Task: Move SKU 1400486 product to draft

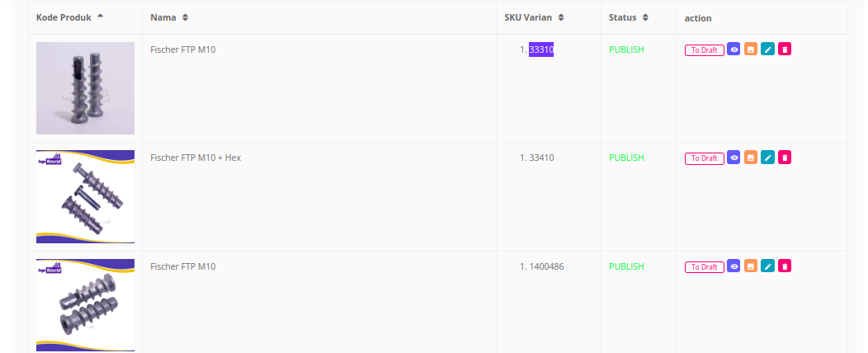Action: pos(704,267)
